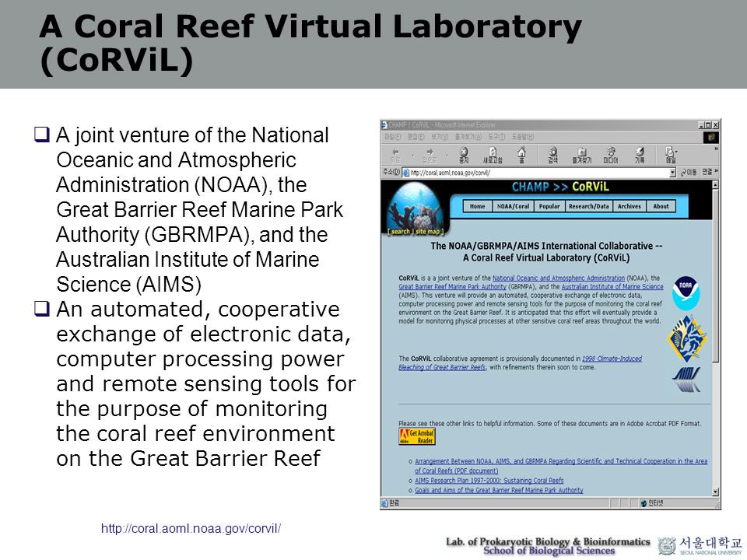Expand the toolbar overflow chevron
This screenshot has height=560, width=747.
(716, 149)
